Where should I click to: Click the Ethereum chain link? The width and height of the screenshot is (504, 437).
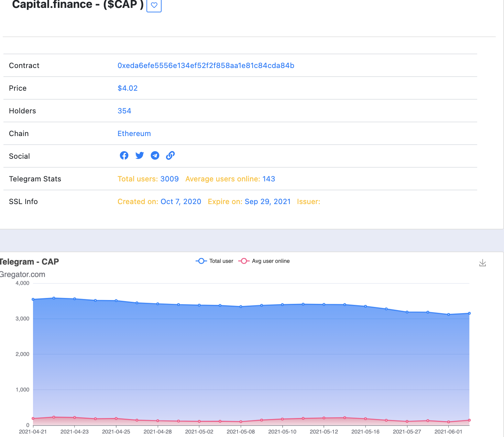pyautogui.click(x=134, y=134)
